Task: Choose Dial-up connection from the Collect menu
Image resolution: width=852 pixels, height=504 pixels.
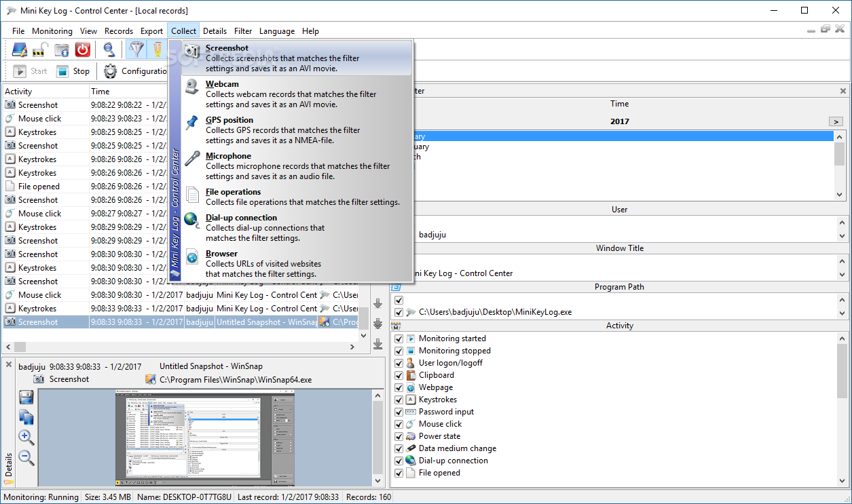Action: (297, 228)
